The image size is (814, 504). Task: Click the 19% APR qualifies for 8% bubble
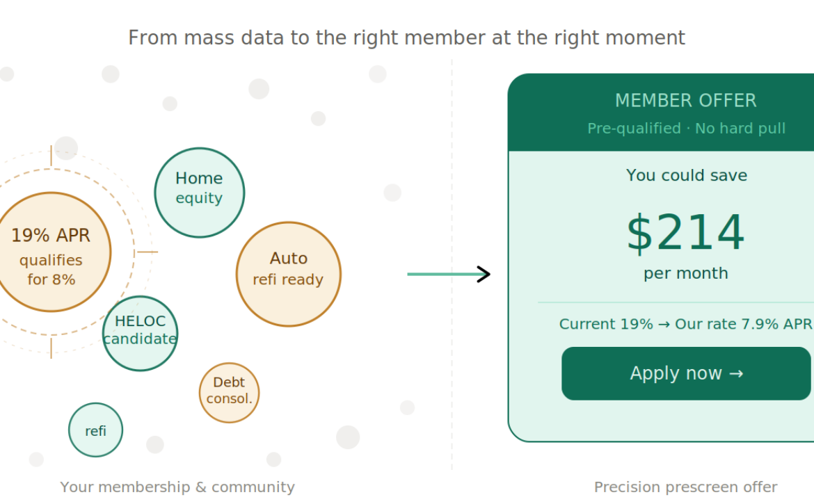tap(51, 252)
